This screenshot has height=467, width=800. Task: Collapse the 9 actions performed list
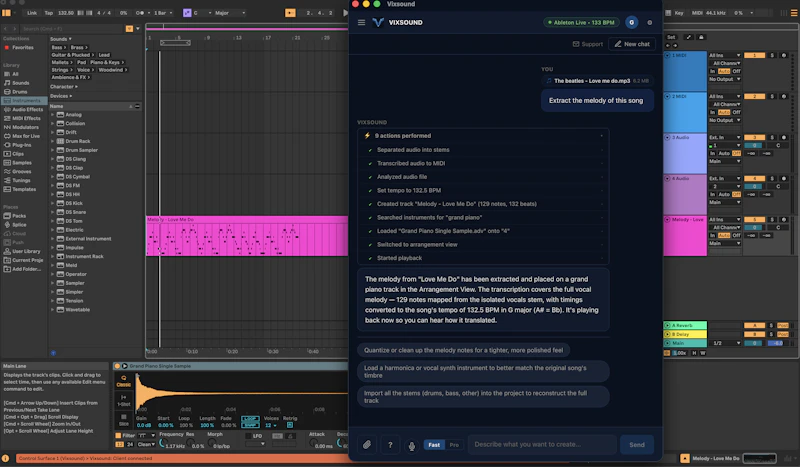click(602, 136)
